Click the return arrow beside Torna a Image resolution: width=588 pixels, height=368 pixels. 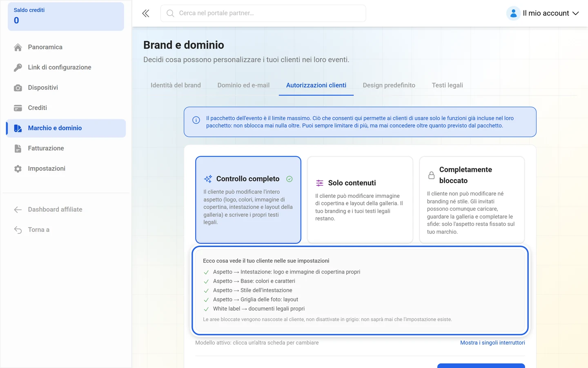click(18, 230)
